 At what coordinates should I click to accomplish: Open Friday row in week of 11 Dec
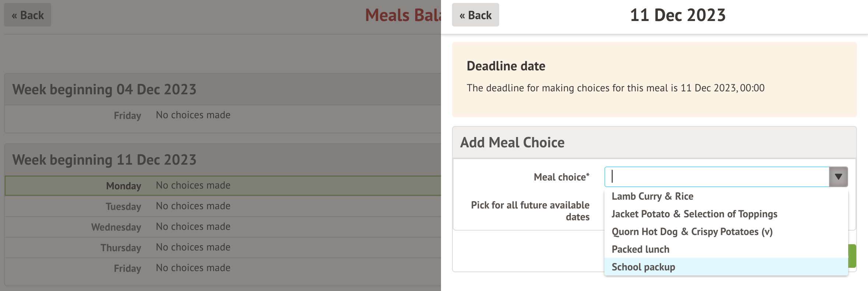tap(193, 268)
